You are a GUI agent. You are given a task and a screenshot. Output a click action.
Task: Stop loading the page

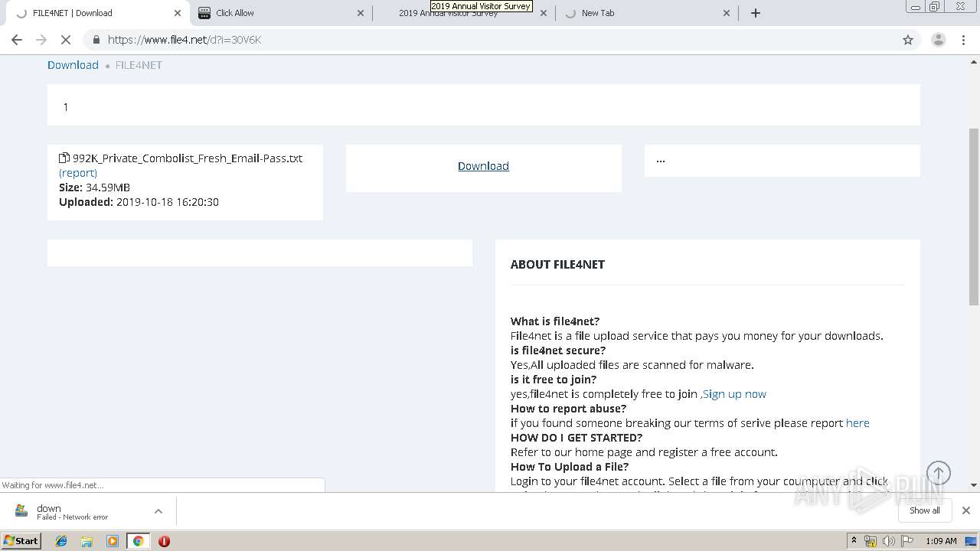(66, 40)
